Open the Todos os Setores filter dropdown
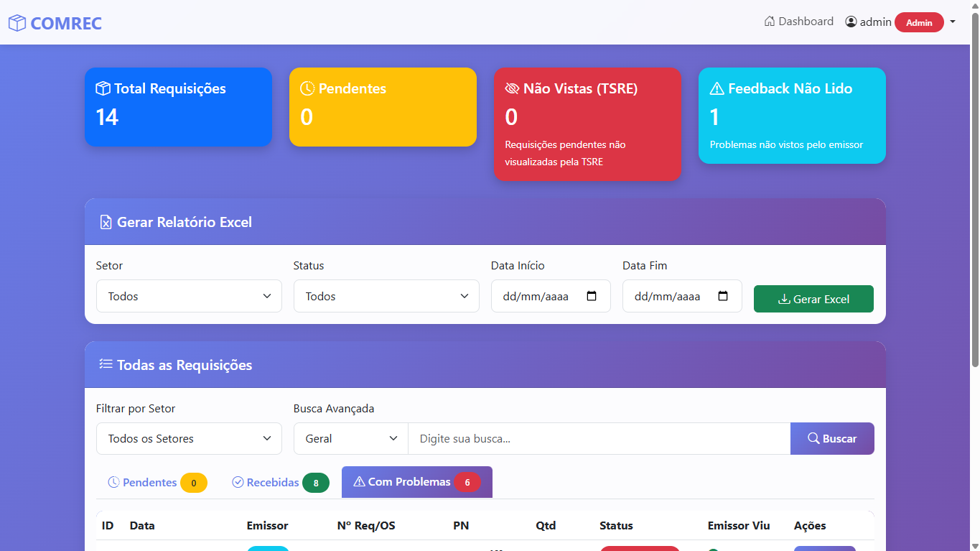 tap(188, 438)
